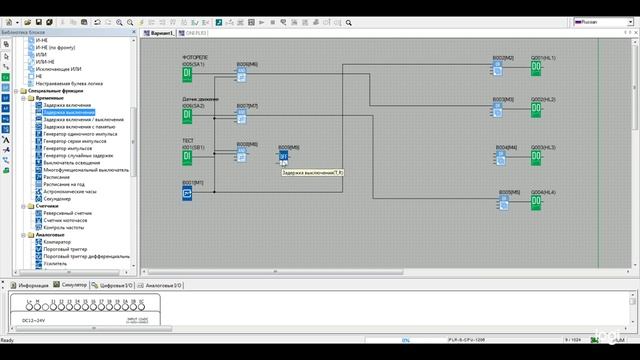Select Компаратор in the tree
The height and width of the screenshot is (360, 640).
(57, 242)
